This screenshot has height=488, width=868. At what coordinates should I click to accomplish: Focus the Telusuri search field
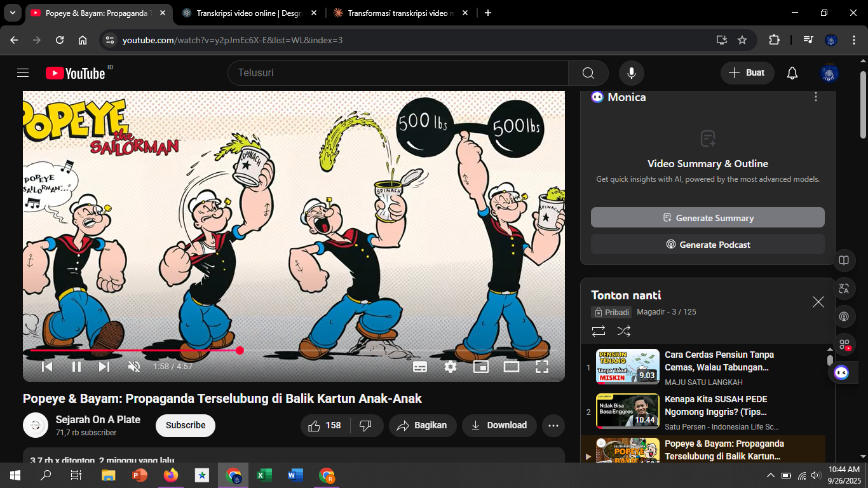pyautogui.click(x=398, y=73)
